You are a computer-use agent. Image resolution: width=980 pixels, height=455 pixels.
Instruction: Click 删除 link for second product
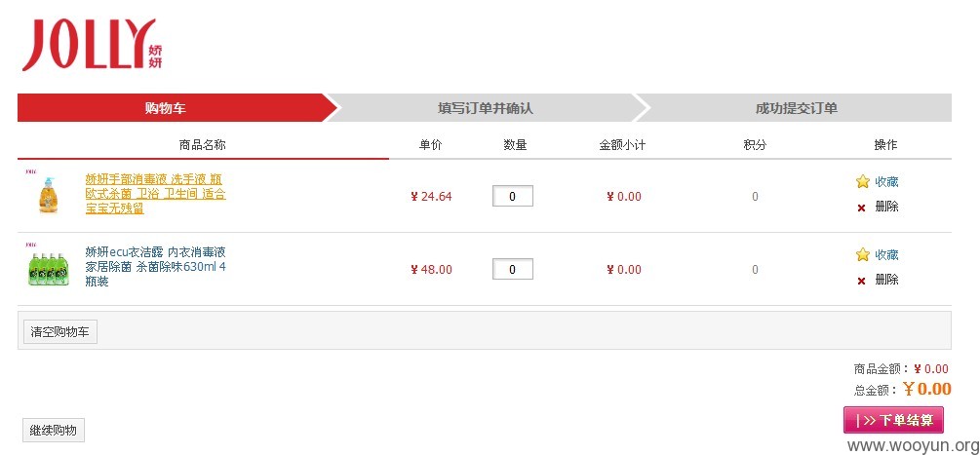(886, 279)
